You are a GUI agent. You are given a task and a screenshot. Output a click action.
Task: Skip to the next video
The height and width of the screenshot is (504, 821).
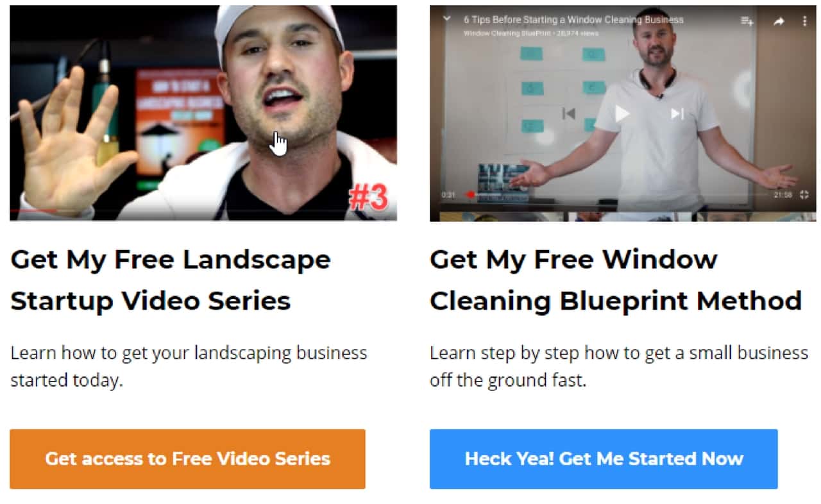[677, 113]
